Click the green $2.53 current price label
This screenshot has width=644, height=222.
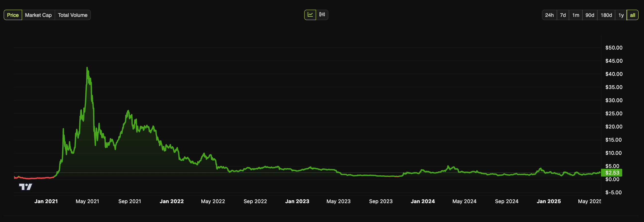coord(612,173)
